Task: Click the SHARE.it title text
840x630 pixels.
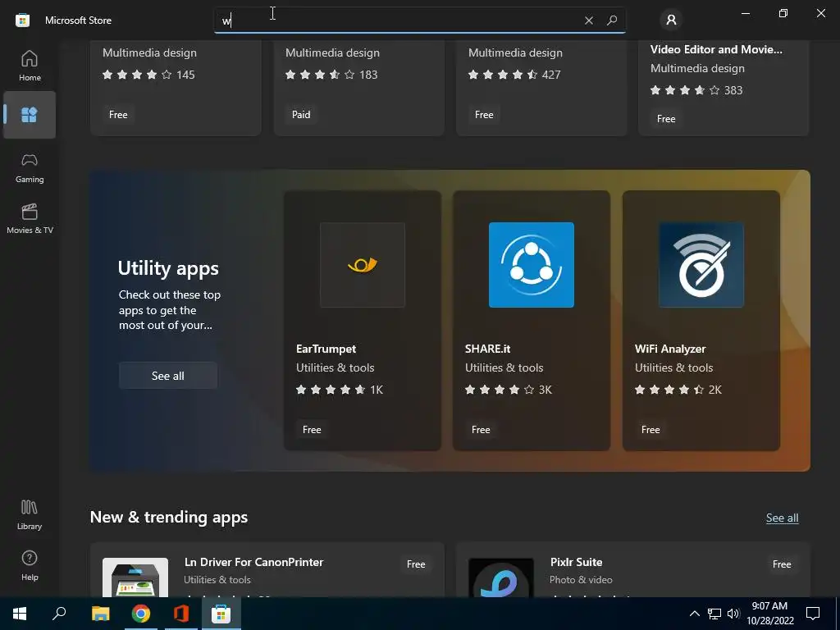Action: [487, 349]
